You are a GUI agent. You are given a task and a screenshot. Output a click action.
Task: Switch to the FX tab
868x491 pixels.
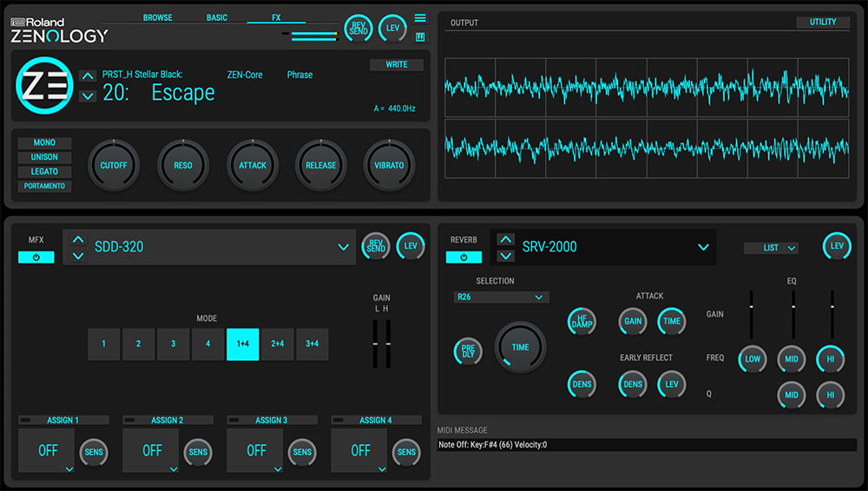[x=276, y=17]
